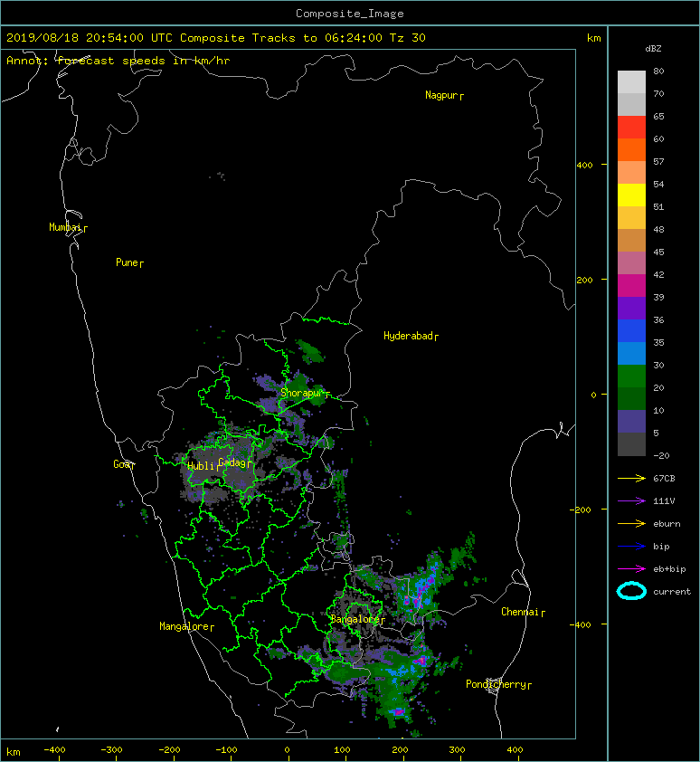Click the 'current' legend label
Viewport: 700px width, 762px height.
[x=672, y=592]
